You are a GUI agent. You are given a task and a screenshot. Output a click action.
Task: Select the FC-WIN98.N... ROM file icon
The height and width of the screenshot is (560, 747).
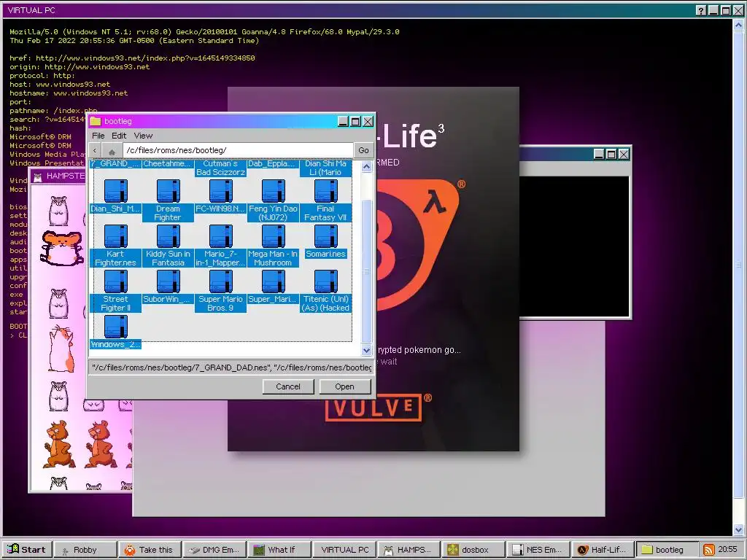tap(220, 191)
